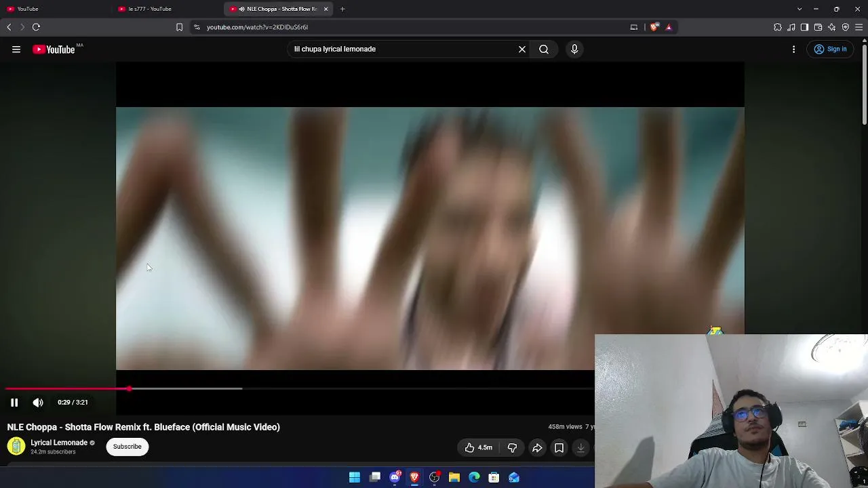This screenshot has width=868, height=488.
Task: Open OBS Studio from taskbar
Action: (x=435, y=477)
